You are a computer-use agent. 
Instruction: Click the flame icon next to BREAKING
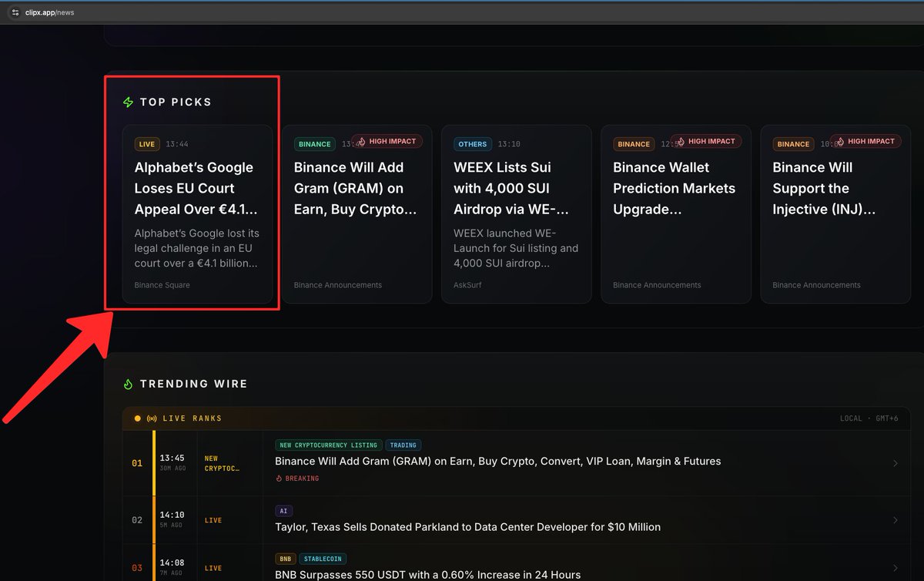coord(279,479)
